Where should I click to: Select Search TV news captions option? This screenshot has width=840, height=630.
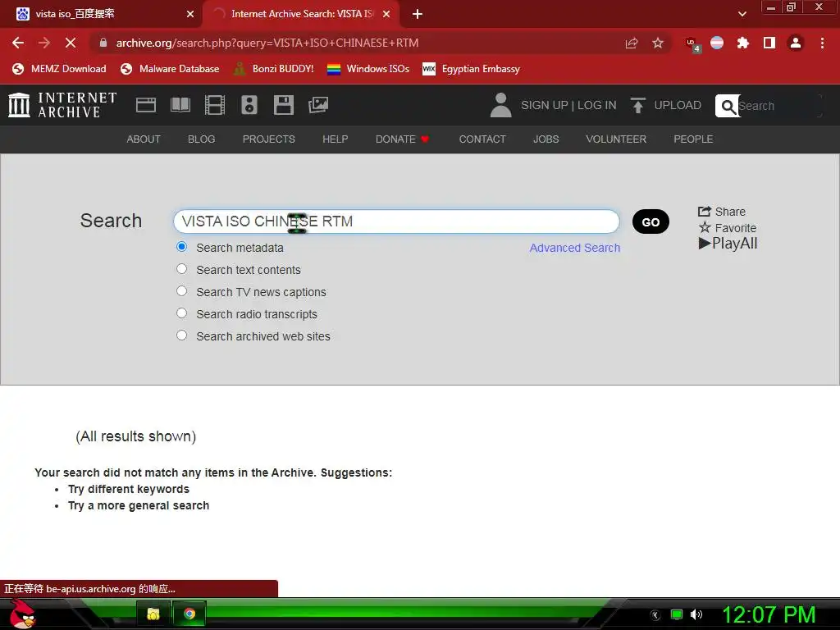[181, 291]
